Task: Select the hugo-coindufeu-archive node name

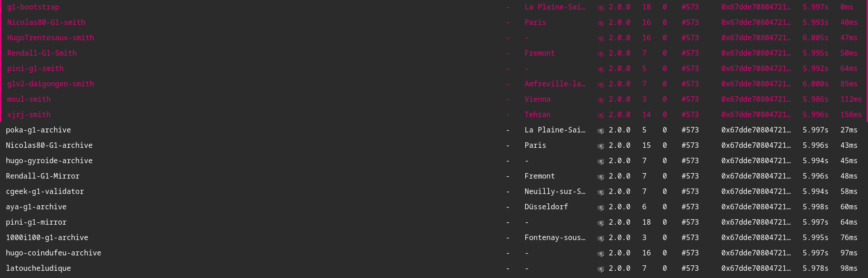Action: 53,253
